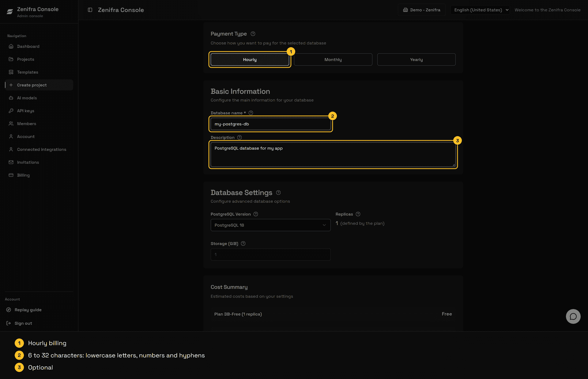Image resolution: width=588 pixels, height=379 pixels.
Task: Open the chat support bubble
Action: click(573, 316)
